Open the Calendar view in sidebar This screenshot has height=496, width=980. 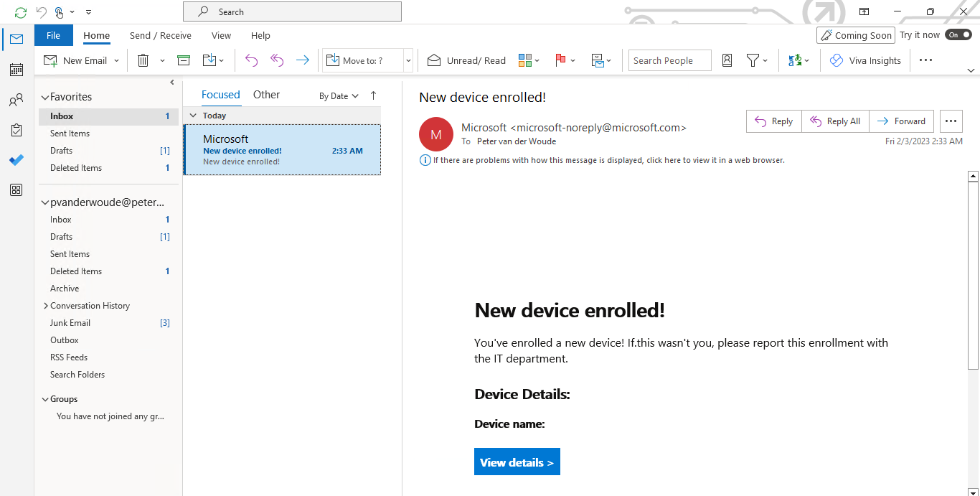[x=17, y=70]
